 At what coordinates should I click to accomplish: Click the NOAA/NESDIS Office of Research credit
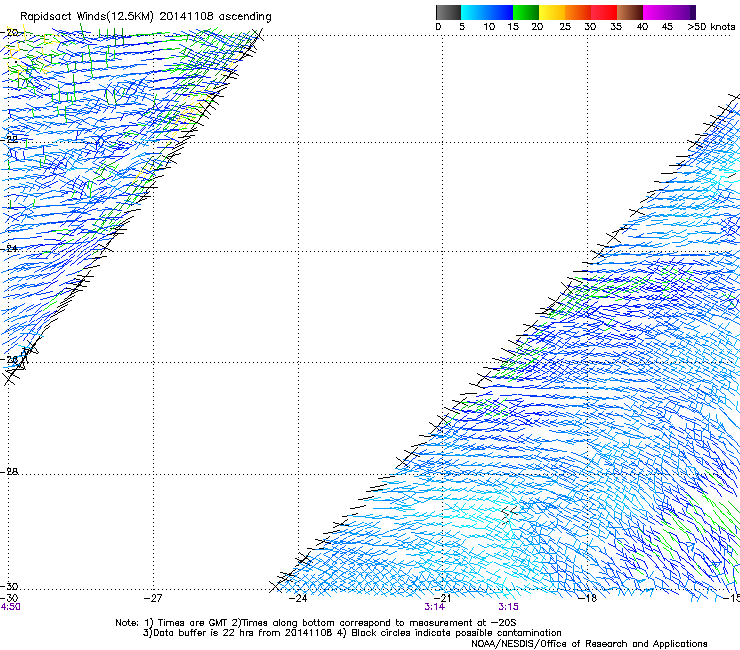589,644
